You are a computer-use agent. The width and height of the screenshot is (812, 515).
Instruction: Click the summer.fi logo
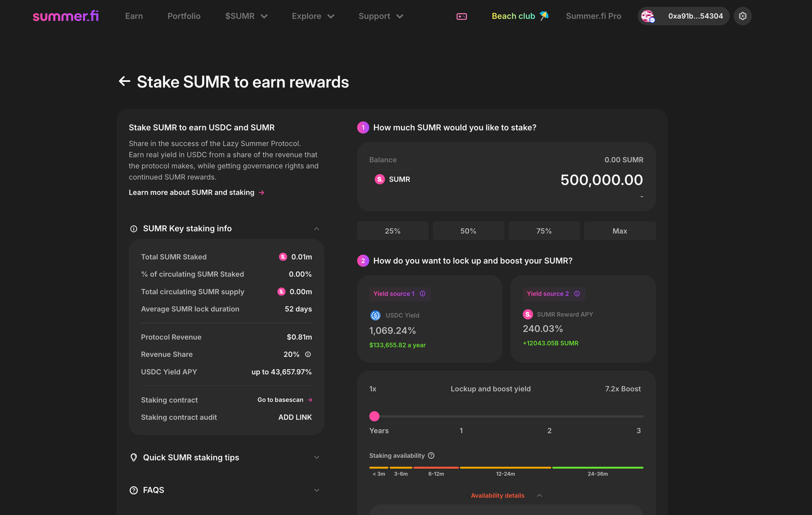[x=65, y=16]
